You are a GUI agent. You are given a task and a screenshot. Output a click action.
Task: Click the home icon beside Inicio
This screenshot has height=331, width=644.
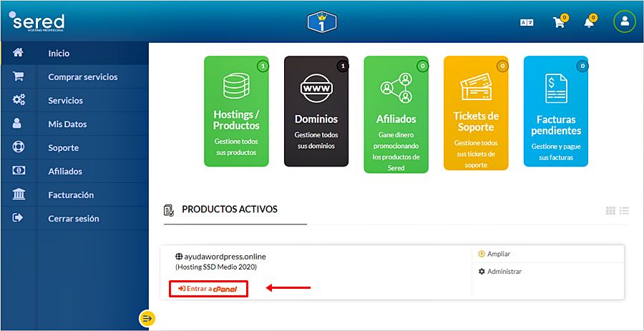click(19, 53)
